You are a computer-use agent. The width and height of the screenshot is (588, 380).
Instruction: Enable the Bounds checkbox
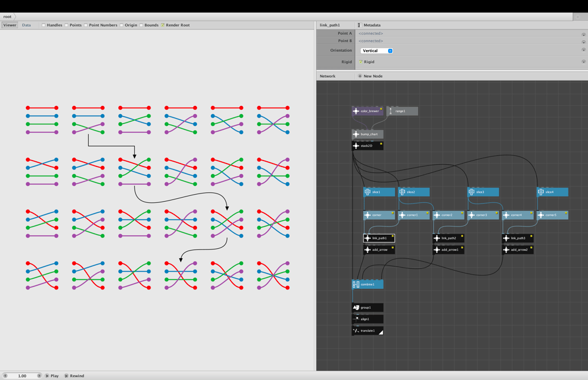[141, 25]
